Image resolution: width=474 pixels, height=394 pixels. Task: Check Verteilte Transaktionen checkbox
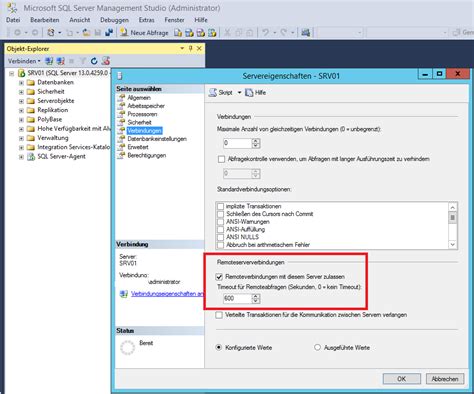pyautogui.click(x=219, y=315)
